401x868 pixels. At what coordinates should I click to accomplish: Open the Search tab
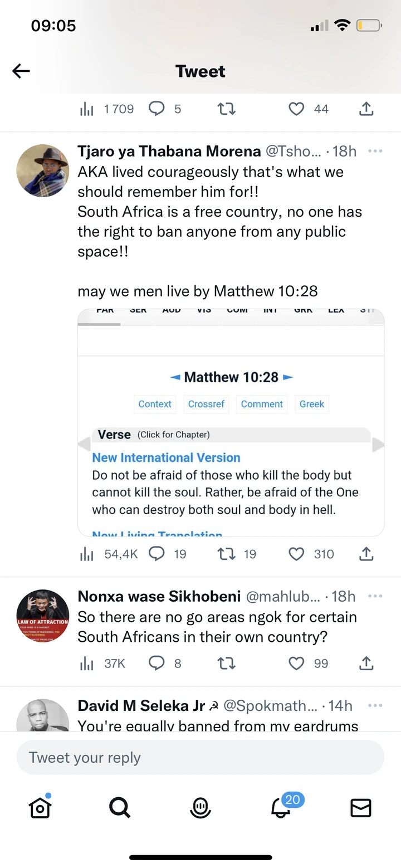pyautogui.click(x=120, y=807)
